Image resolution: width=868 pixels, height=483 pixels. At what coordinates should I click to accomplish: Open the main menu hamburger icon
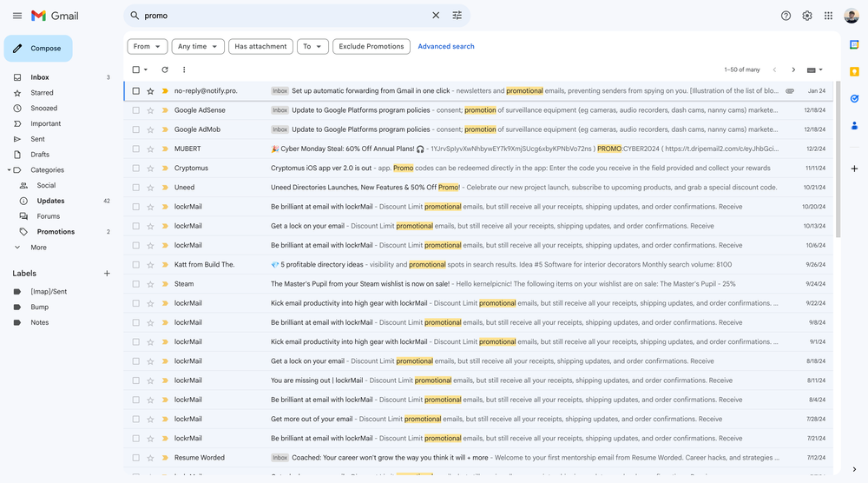[17, 16]
